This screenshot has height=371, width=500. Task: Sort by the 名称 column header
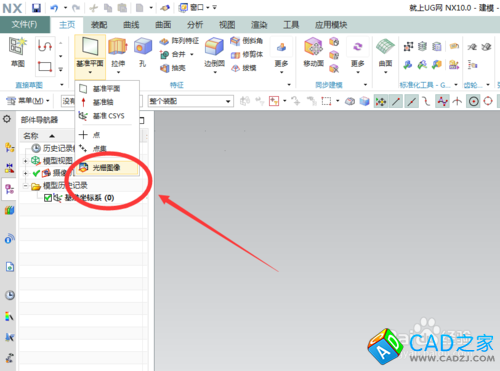tap(31, 136)
